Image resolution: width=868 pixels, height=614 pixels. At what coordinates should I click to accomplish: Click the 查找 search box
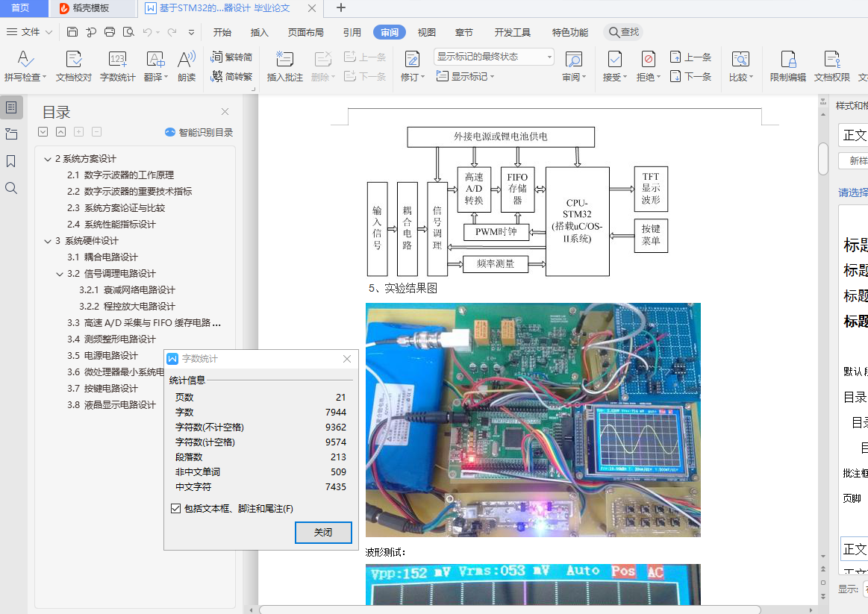pyautogui.click(x=624, y=32)
